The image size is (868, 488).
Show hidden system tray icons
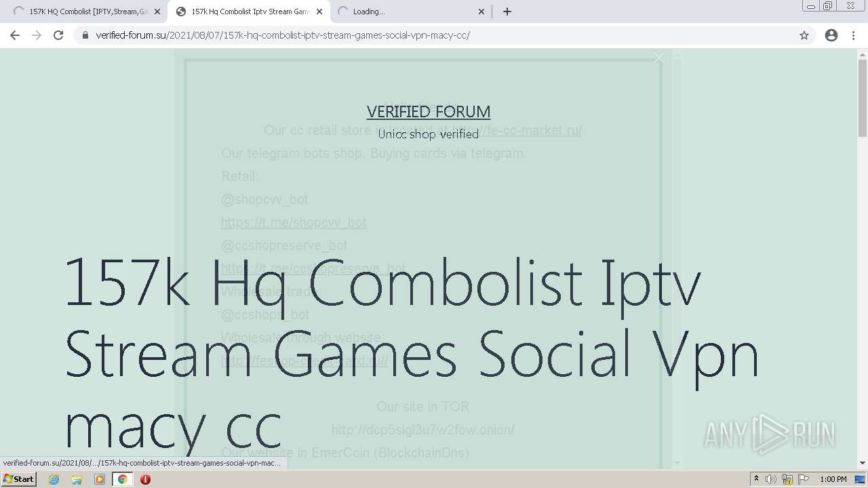(x=757, y=479)
